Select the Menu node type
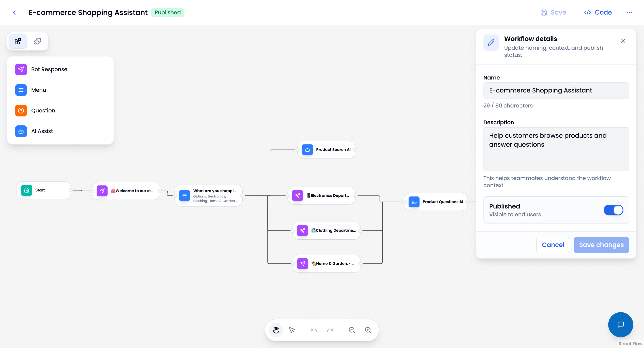This screenshot has width=644, height=348. click(38, 90)
